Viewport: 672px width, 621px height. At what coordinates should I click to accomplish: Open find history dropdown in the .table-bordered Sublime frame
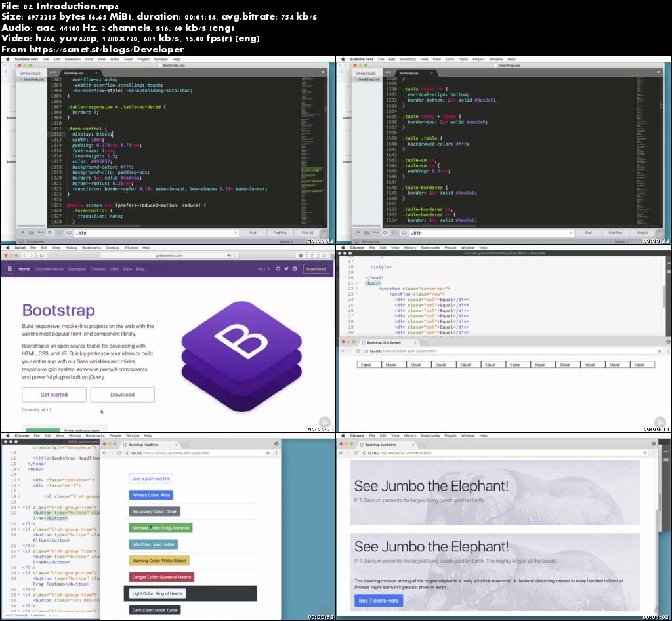click(x=571, y=233)
